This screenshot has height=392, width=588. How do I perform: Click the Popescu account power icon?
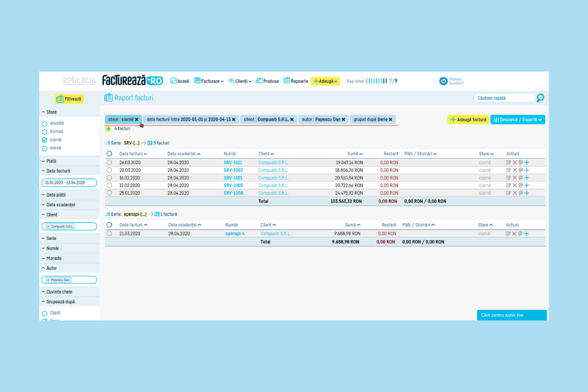click(443, 81)
